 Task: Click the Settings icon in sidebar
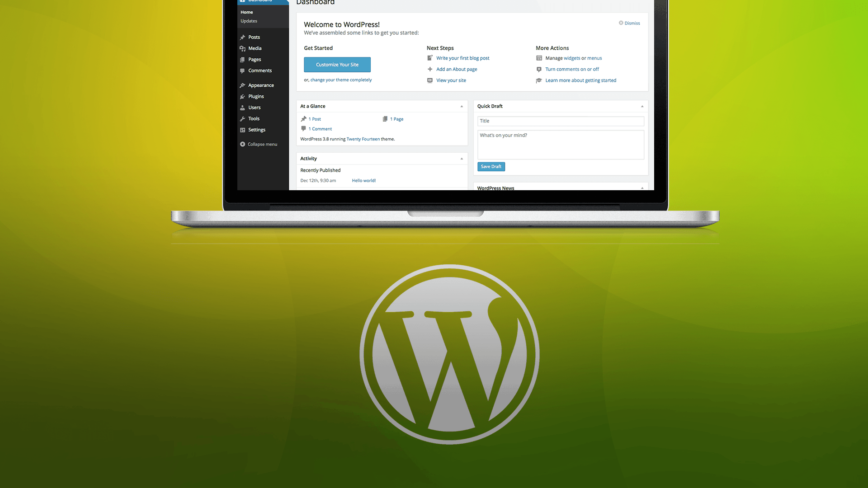point(243,130)
